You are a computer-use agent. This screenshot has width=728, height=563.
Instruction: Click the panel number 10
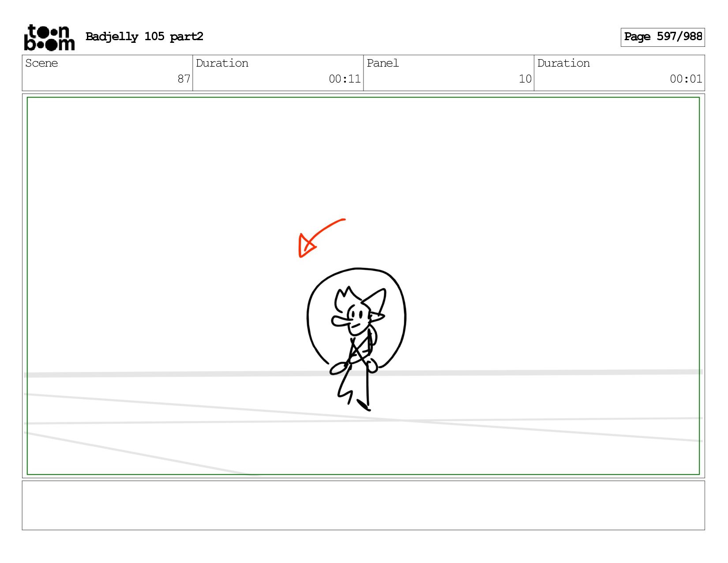[525, 79]
